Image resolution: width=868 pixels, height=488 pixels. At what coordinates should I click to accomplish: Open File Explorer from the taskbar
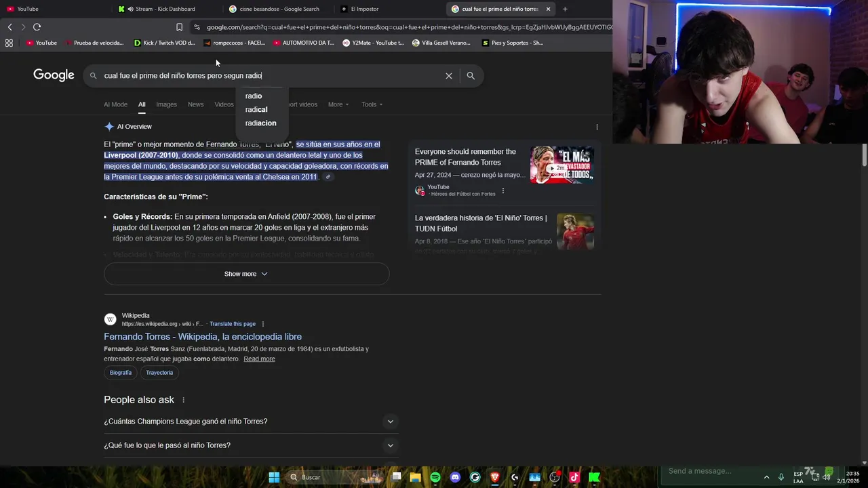click(415, 477)
